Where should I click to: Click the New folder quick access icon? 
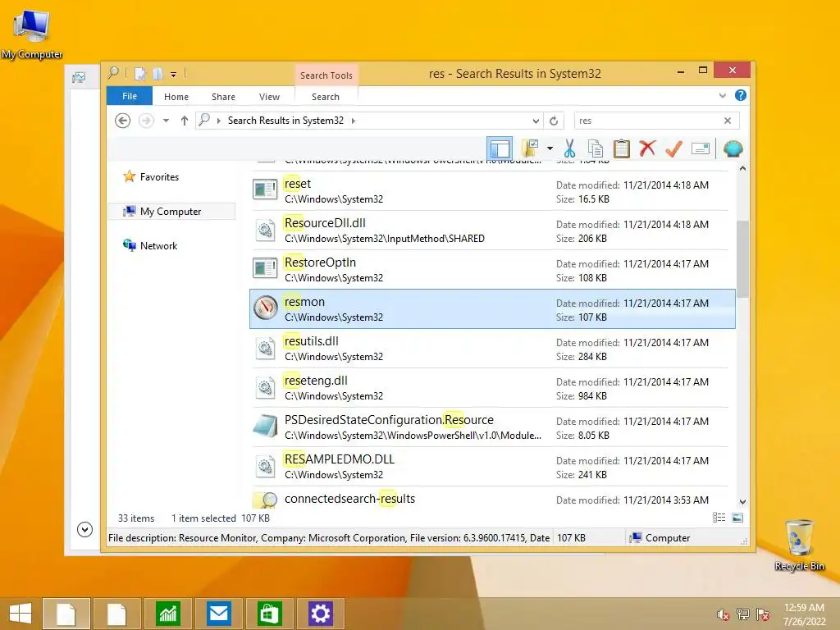click(x=158, y=74)
